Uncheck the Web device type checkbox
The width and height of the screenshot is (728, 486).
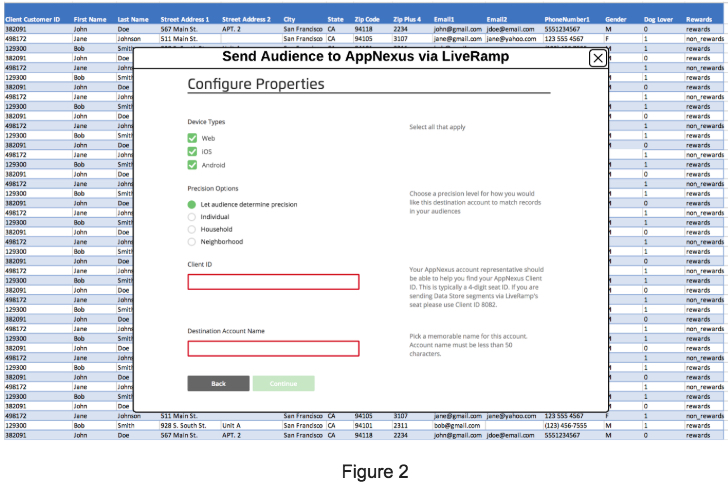click(x=192, y=138)
